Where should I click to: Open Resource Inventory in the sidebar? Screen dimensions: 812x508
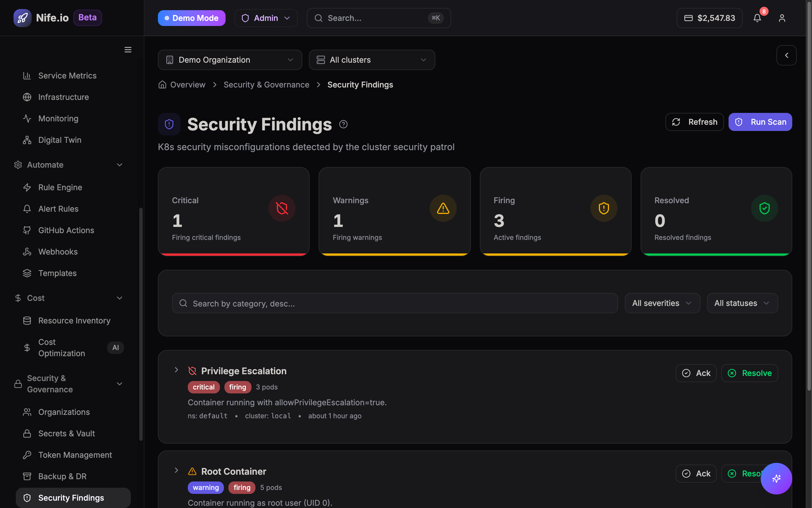[73, 321]
